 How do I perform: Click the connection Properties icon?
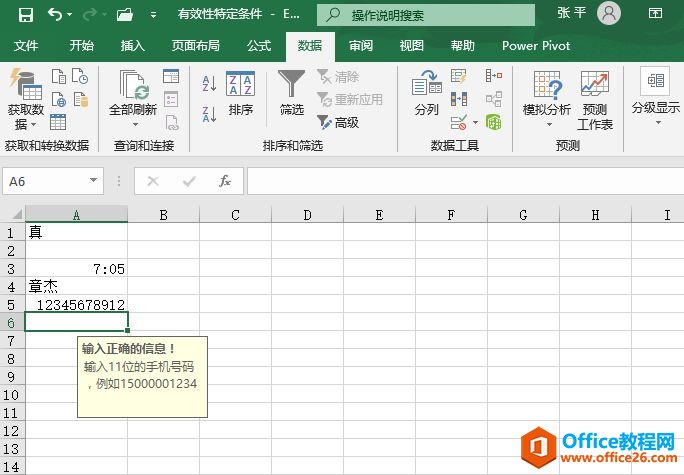pyautogui.click(x=171, y=99)
